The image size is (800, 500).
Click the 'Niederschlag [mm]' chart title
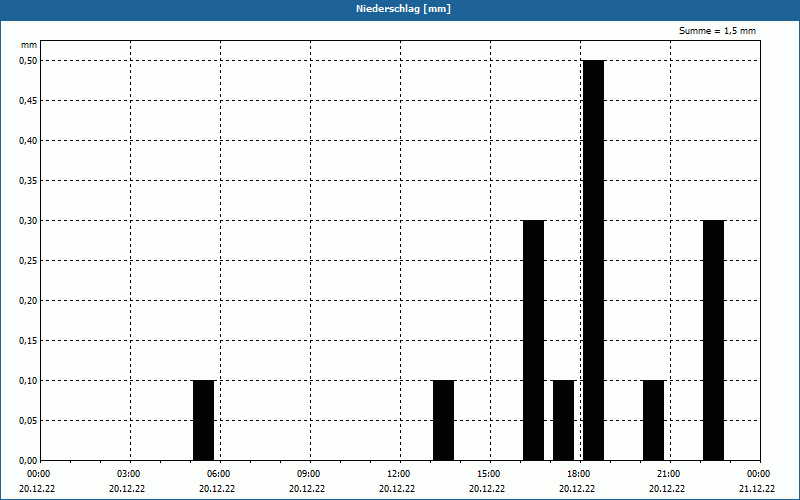[x=403, y=9]
